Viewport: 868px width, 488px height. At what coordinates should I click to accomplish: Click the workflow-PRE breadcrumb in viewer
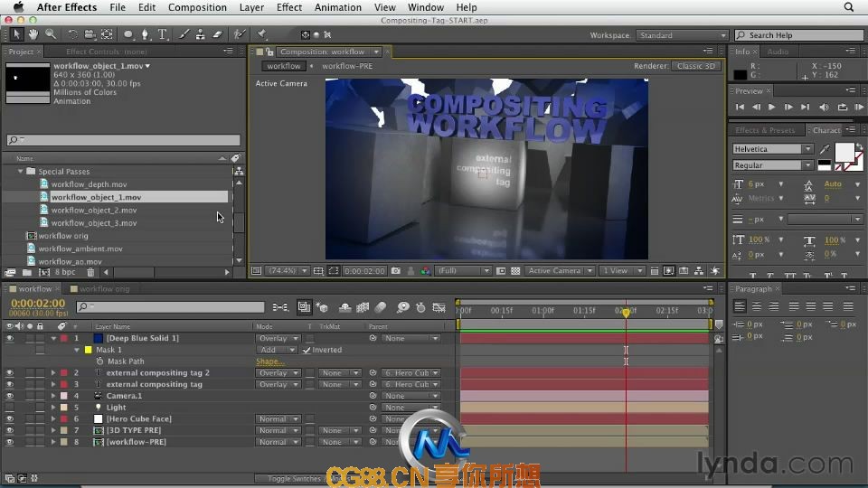[347, 66]
